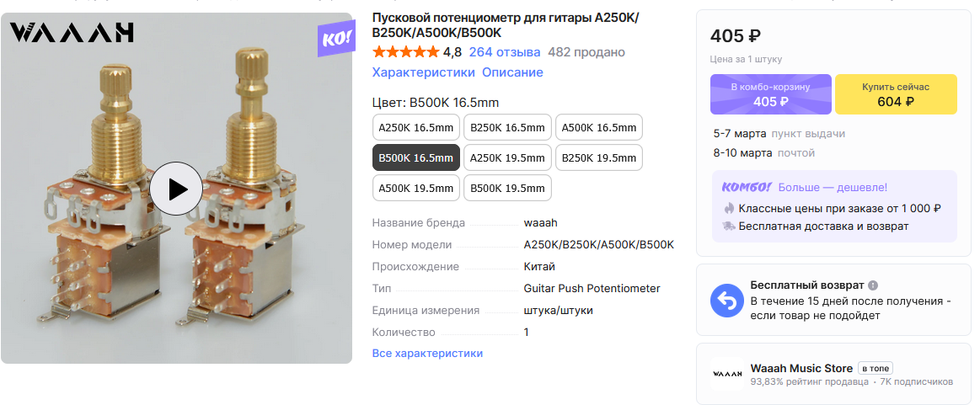Expand Все характеристики link

(x=427, y=353)
